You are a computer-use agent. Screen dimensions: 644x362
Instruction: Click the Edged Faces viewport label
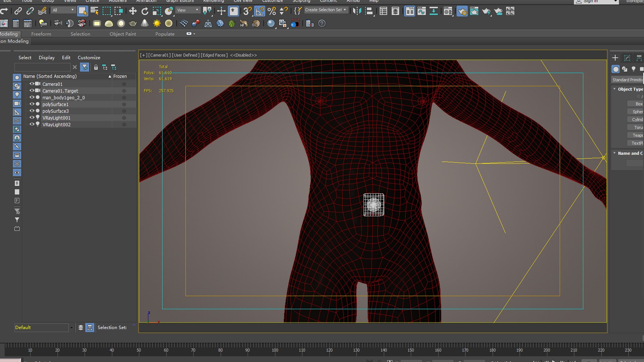pos(214,55)
